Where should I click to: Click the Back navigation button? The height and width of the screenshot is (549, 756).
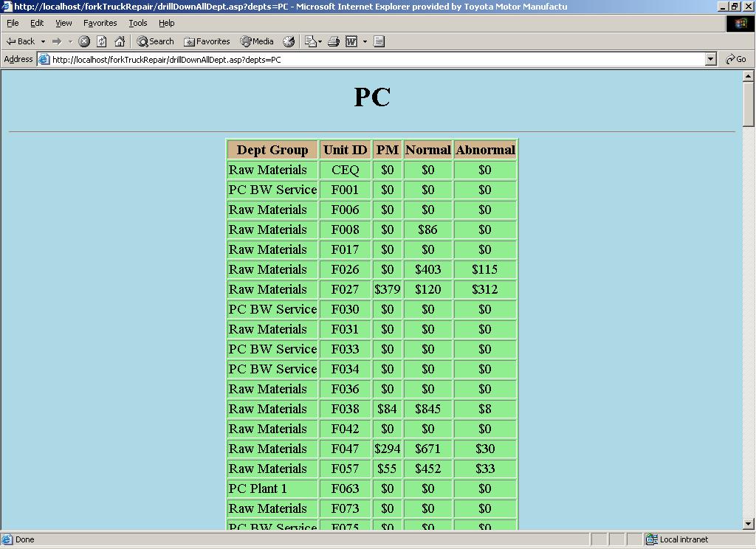pyautogui.click(x=20, y=41)
